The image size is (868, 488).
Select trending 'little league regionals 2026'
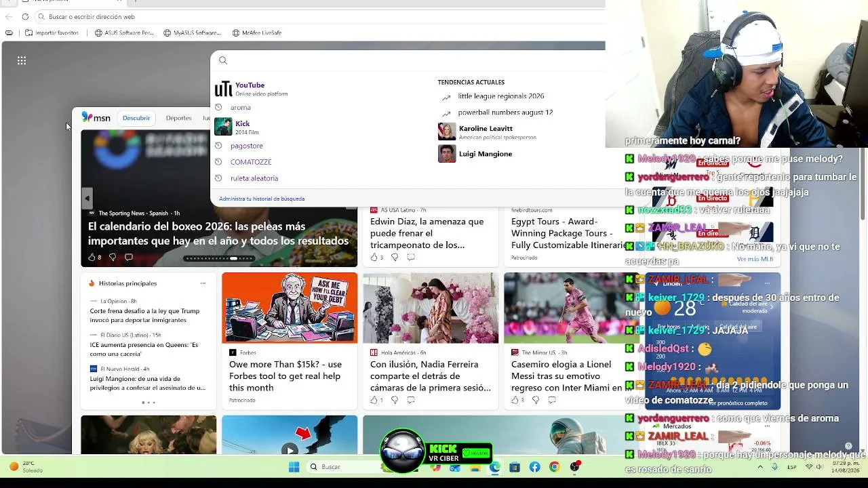(501, 96)
